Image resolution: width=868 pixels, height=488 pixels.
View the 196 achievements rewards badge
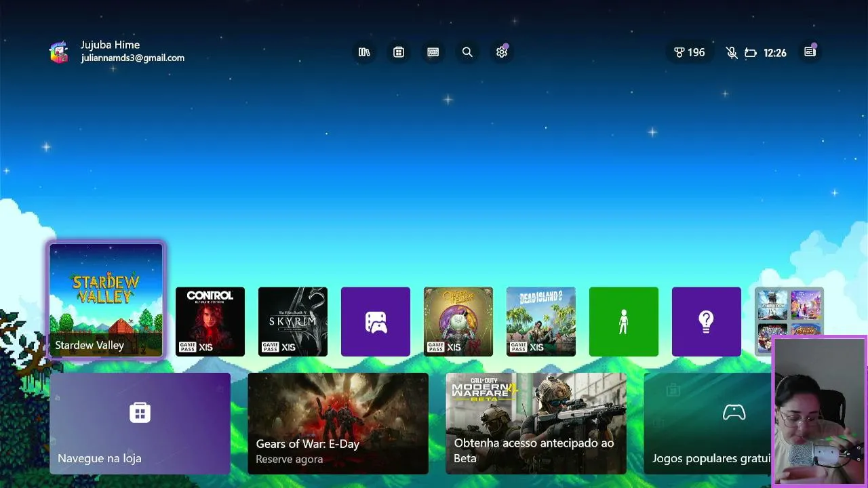pos(689,52)
